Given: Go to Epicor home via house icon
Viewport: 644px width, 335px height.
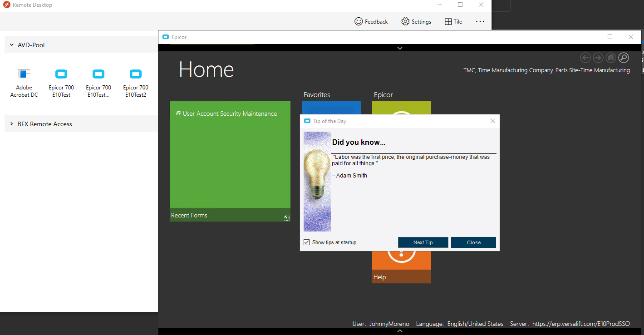Looking at the screenshot, I should pyautogui.click(x=611, y=58).
